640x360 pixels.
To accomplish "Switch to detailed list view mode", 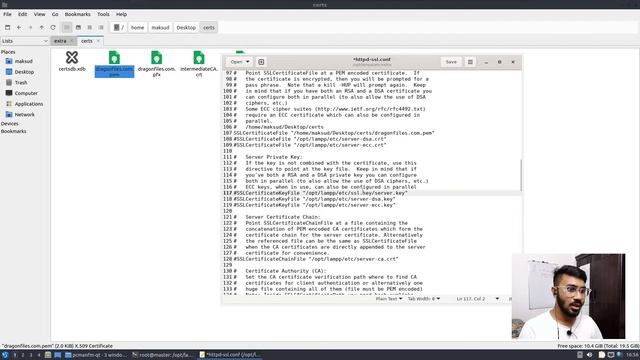I will pyautogui.click(x=101, y=27).
